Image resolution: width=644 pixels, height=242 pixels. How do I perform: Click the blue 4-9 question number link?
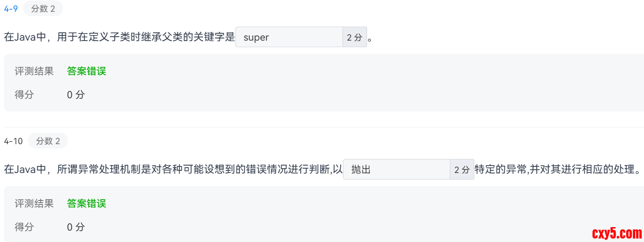click(x=11, y=9)
